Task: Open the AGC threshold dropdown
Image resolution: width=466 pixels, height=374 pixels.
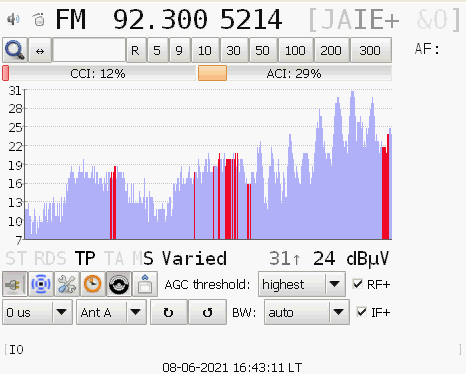Action: pyautogui.click(x=302, y=284)
